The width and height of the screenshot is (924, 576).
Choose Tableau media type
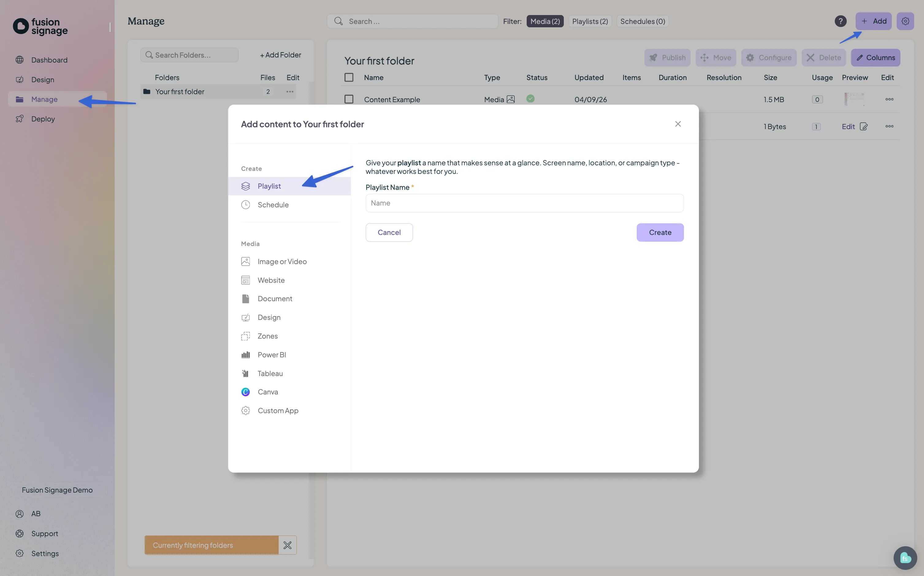289,373
